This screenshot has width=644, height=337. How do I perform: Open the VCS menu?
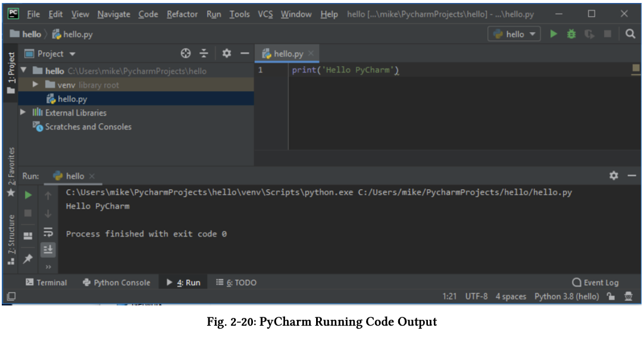265,14
